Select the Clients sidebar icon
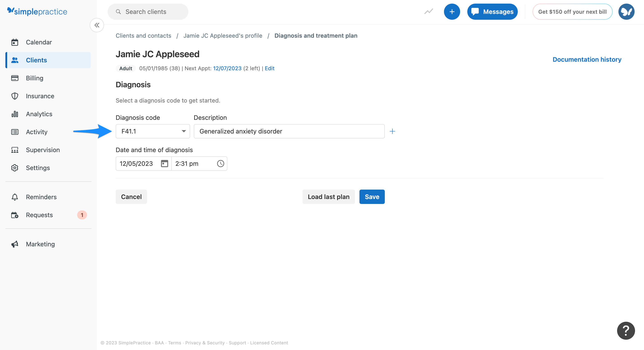644x350 pixels. click(x=15, y=60)
